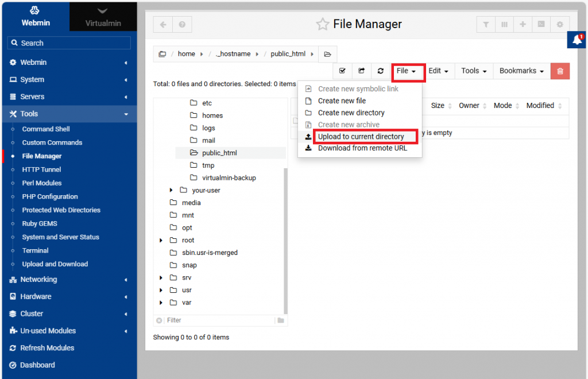The image size is (588, 379).
Task: Open the notifications bell
Action: [x=577, y=40]
